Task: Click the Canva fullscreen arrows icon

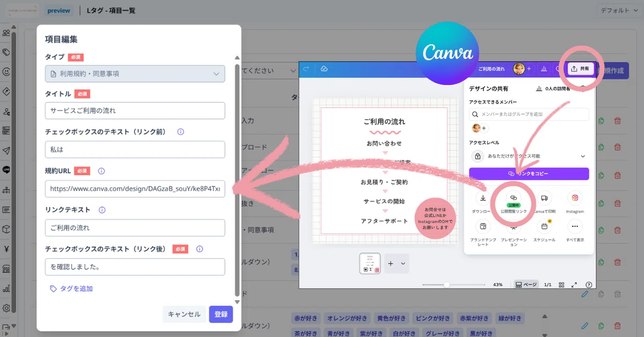Action: click(574, 284)
